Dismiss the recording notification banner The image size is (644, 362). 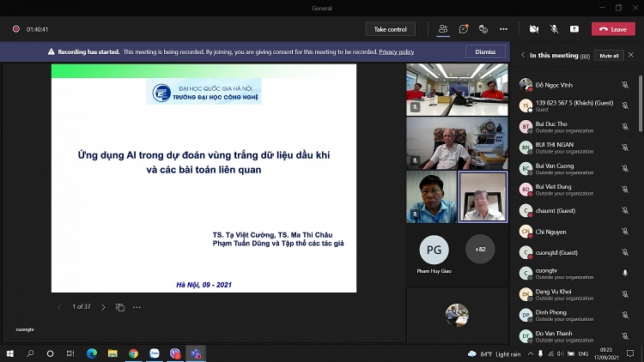[x=485, y=51]
